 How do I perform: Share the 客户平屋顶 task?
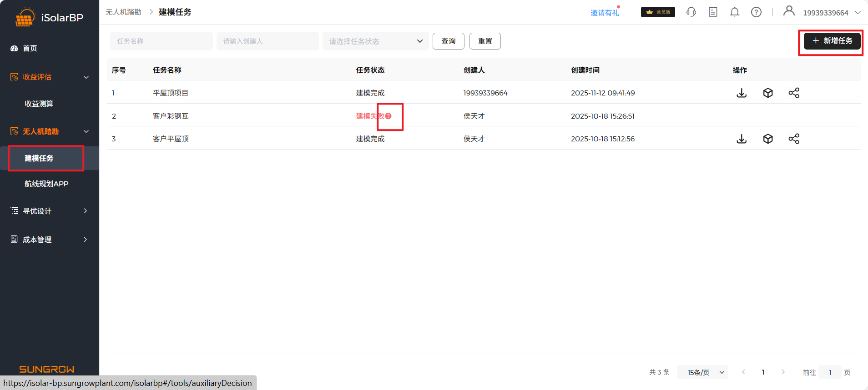pos(794,139)
